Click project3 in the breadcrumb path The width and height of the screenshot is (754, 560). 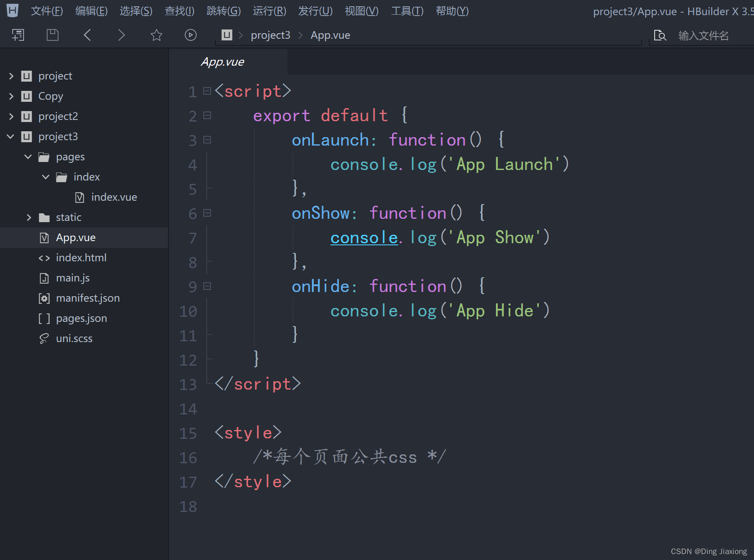(271, 35)
